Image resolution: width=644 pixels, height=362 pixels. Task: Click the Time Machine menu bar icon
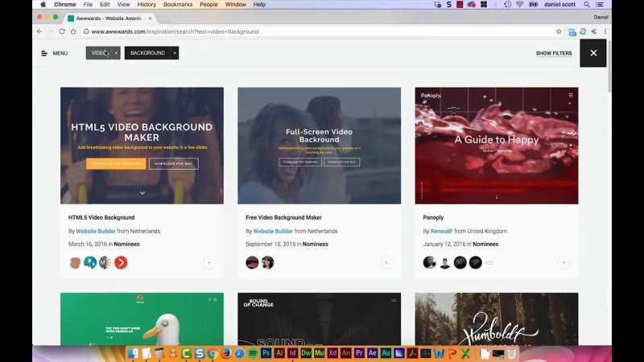[x=507, y=5]
